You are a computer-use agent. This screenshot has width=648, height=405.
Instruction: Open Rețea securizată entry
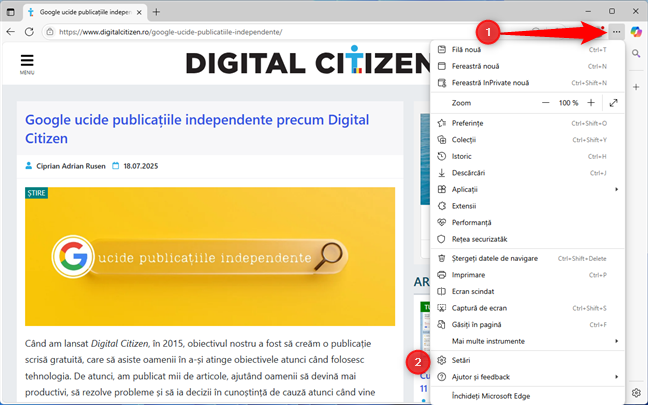click(x=527, y=239)
